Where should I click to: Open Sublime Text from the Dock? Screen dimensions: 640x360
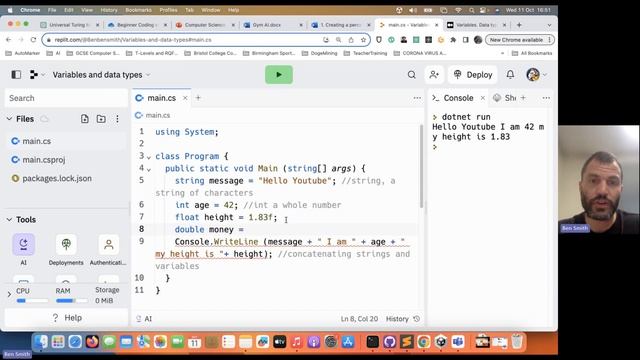[407, 342]
